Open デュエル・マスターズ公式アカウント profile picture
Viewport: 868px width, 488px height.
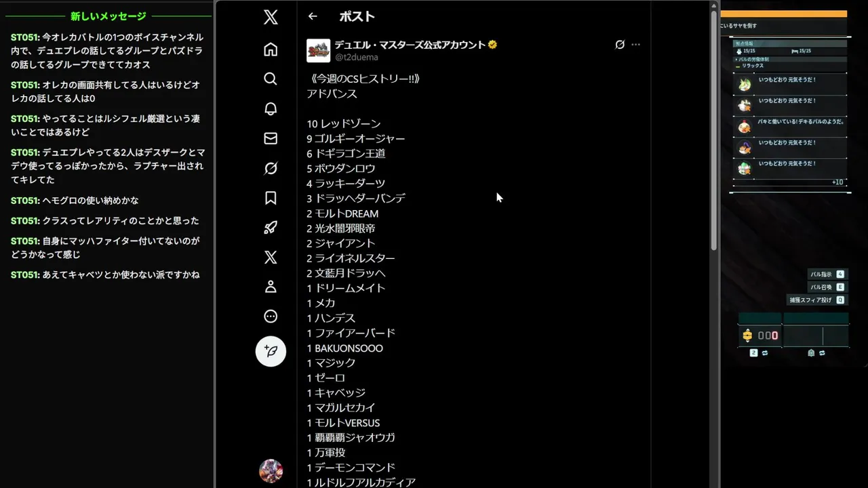pyautogui.click(x=319, y=51)
